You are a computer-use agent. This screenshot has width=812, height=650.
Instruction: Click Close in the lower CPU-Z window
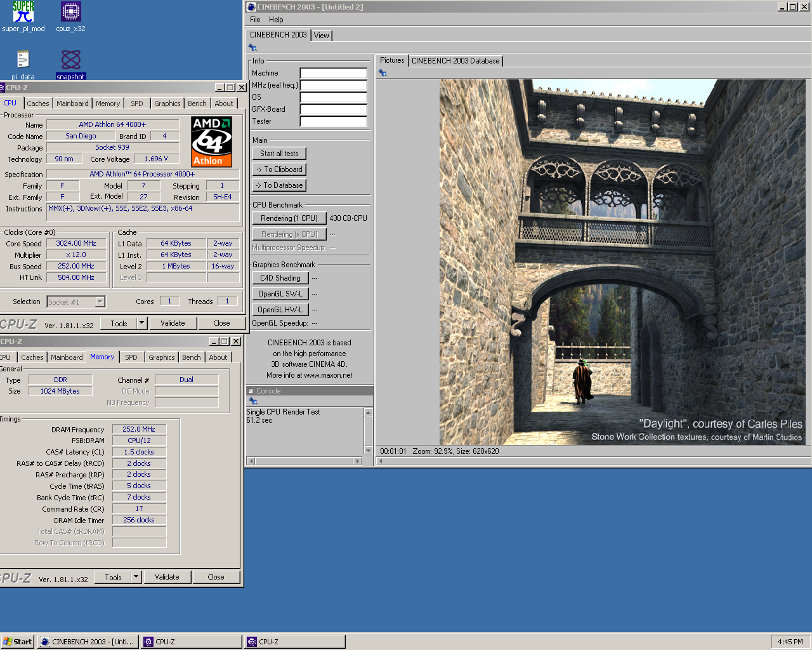(216, 577)
